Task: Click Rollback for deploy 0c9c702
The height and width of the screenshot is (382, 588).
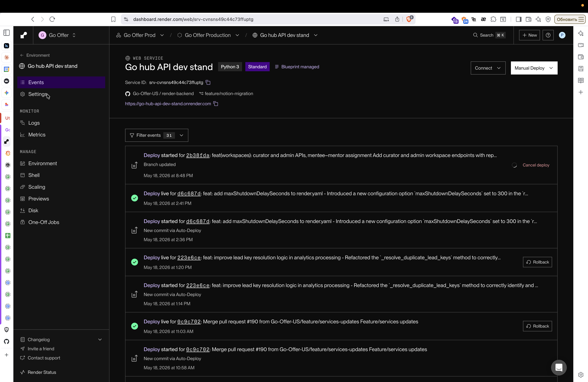Action: coord(537,326)
